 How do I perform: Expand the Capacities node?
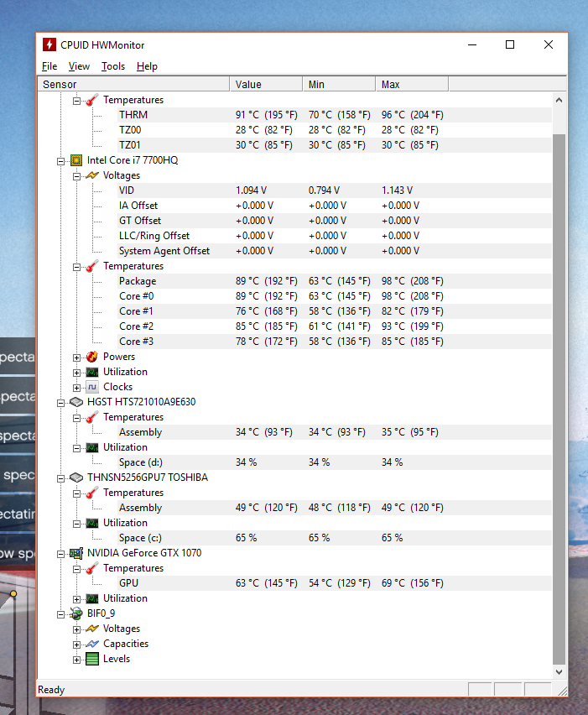[76, 645]
